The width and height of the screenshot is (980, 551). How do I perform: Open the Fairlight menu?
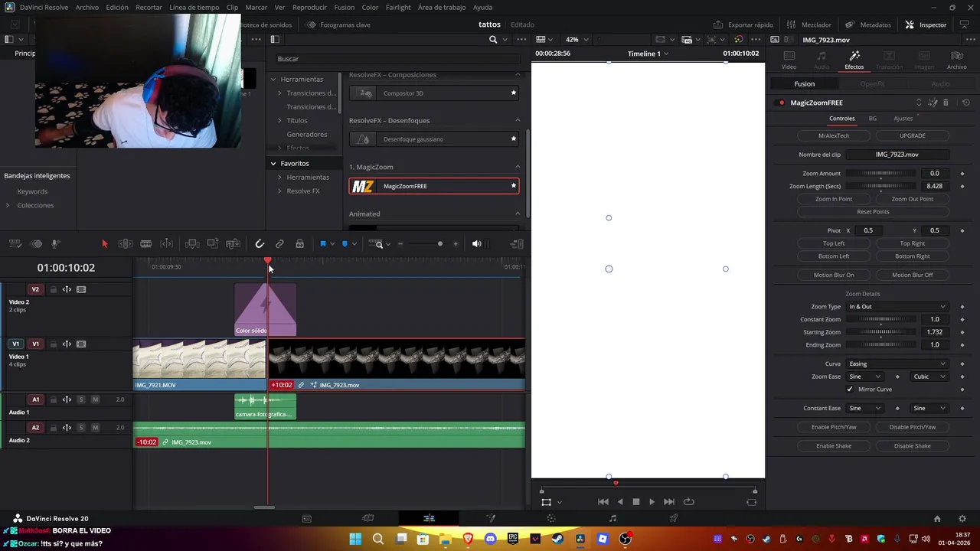coord(398,7)
